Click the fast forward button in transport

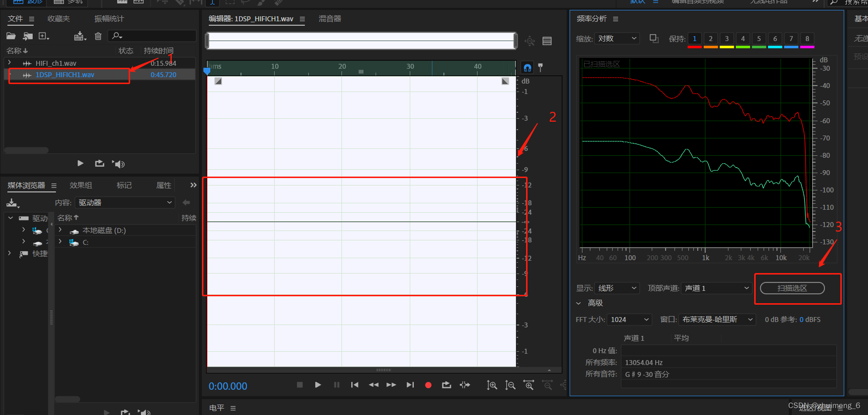[391, 385]
